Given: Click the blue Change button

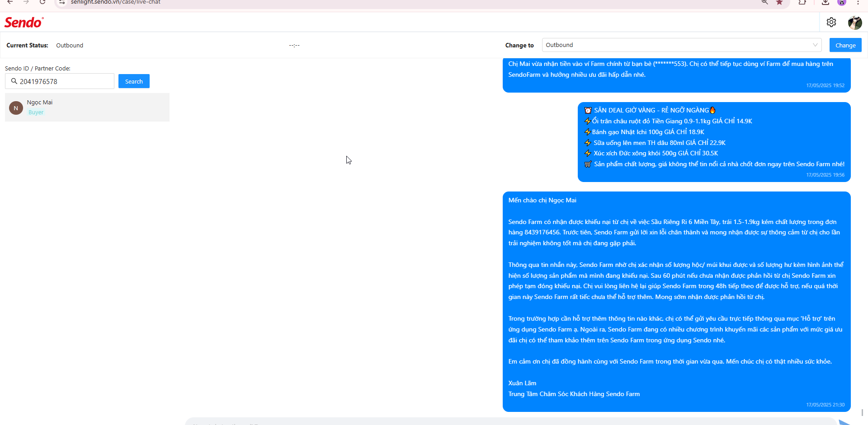Looking at the screenshot, I should coord(845,45).
